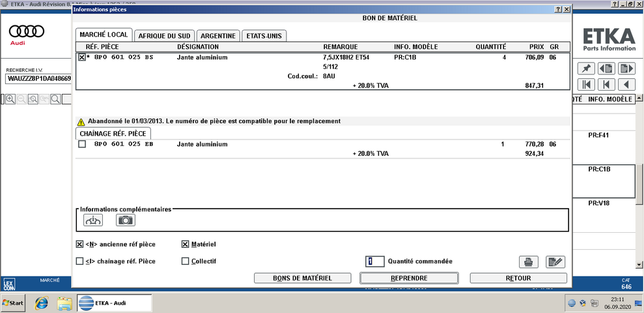Viewport: 644px width, 313px height.
Task: Open the balance scale additional info icon
Action: pos(93,220)
